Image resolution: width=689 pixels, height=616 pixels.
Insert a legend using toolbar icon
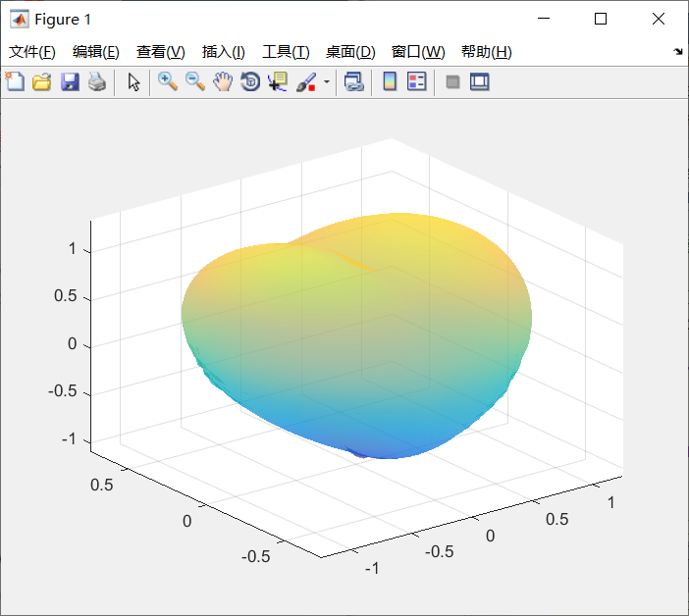point(416,81)
